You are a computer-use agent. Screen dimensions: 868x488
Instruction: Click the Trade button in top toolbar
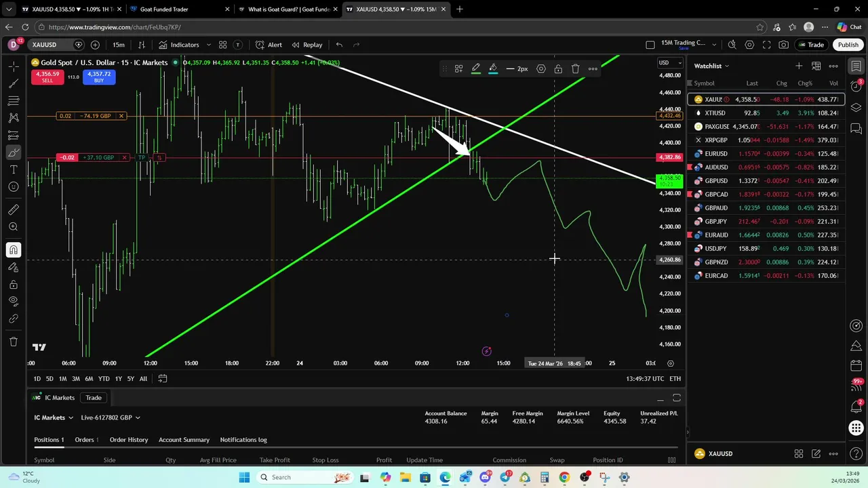click(x=810, y=45)
